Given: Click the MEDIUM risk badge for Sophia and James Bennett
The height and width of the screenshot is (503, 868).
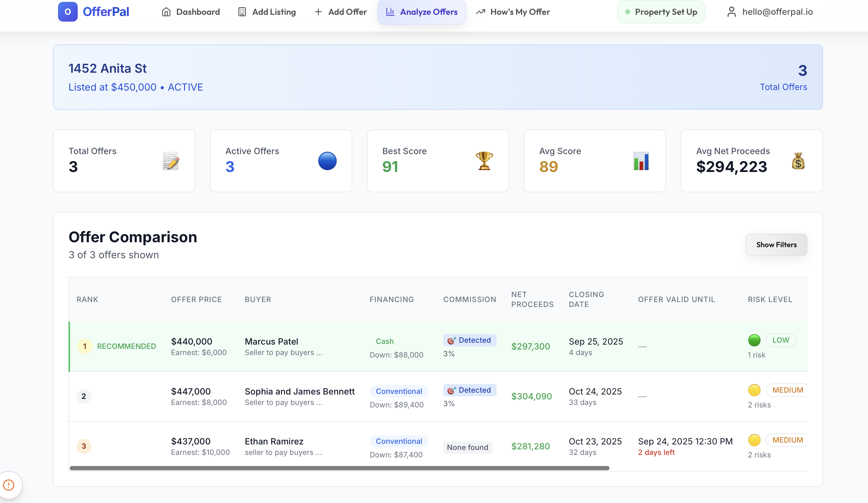Looking at the screenshot, I should coord(787,390).
